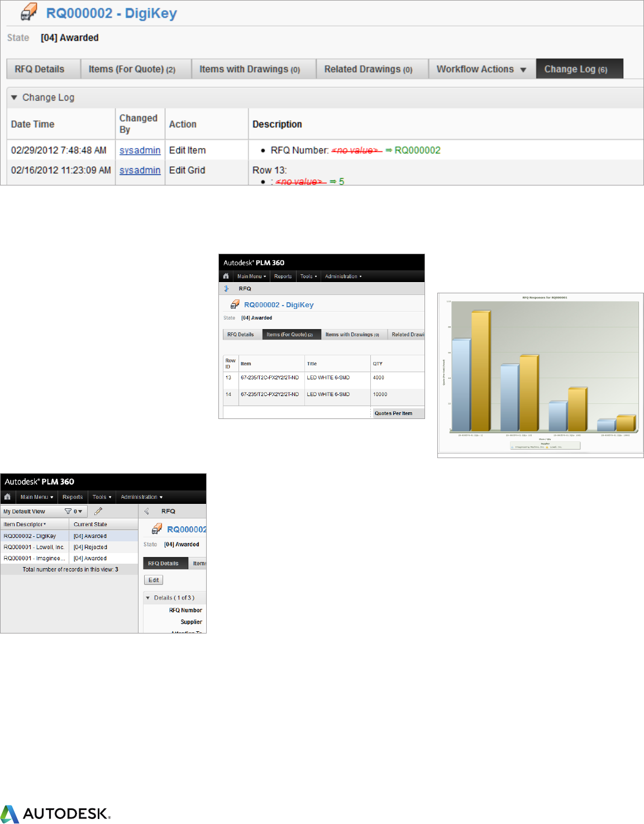Click the 10000 quantity cell
The width and height of the screenshot is (644, 824).
point(380,394)
